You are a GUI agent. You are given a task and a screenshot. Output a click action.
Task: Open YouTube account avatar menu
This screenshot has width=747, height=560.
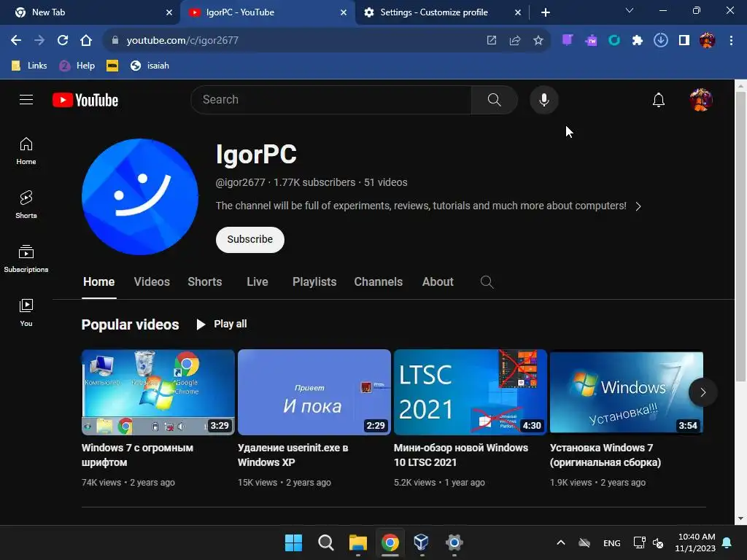click(701, 100)
